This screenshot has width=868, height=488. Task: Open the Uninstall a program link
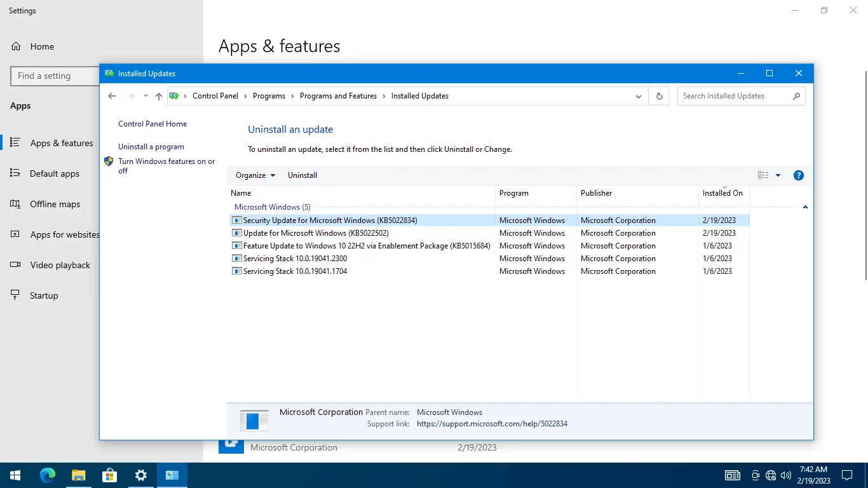pyautogui.click(x=151, y=147)
